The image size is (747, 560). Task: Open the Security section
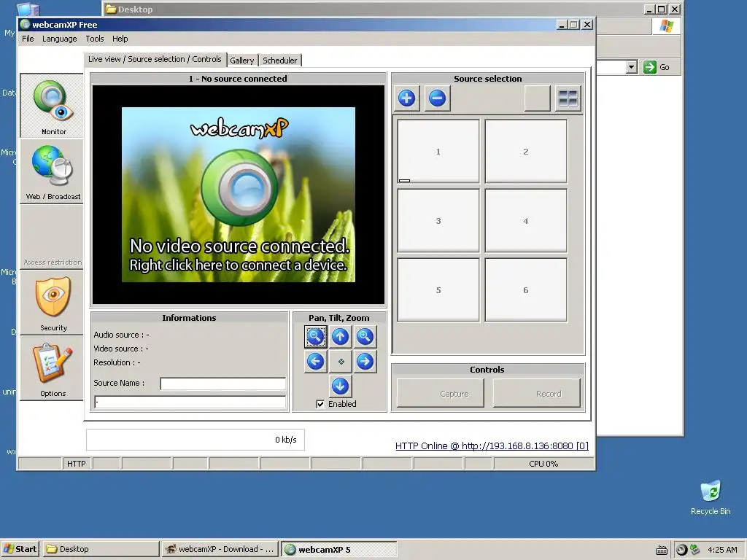point(52,303)
